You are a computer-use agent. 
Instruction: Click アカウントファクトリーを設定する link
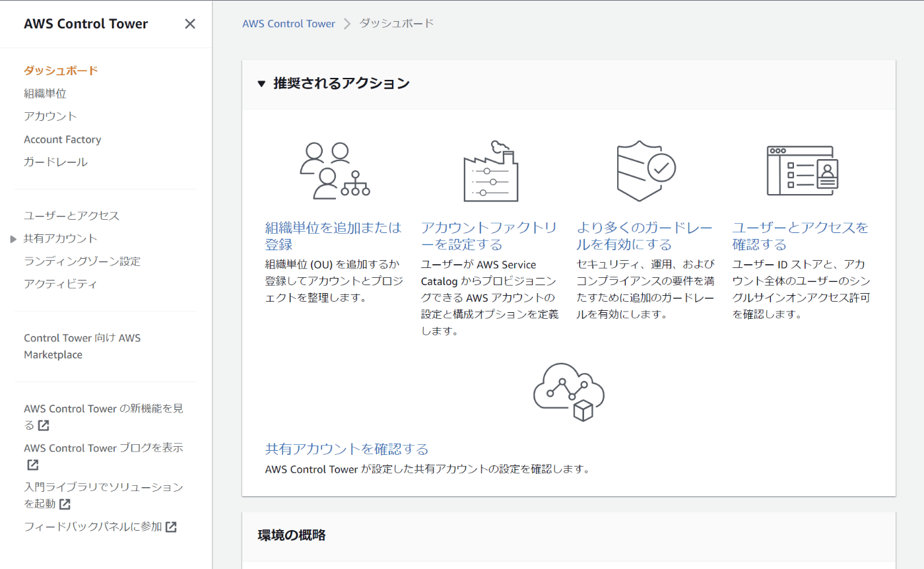click(489, 236)
